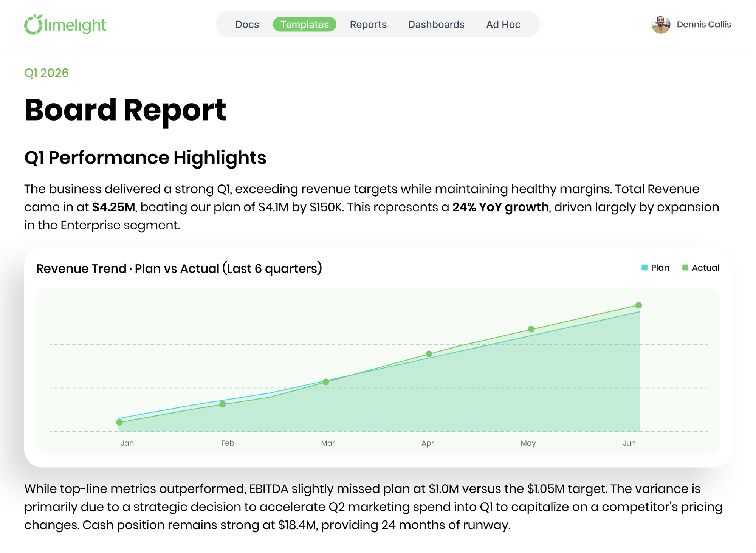Open the Ad Hoc tab
The height and width of the screenshot is (553, 756).
tap(503, 25)
